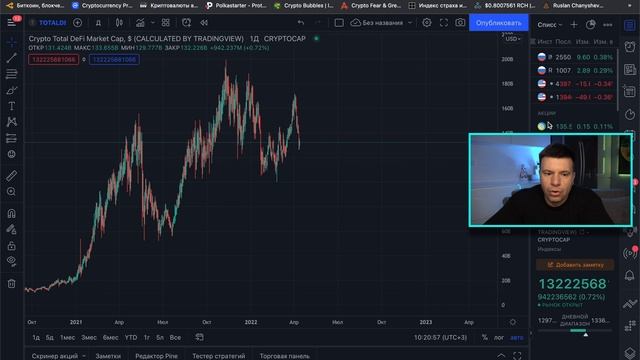This screenshot has width=640, height=360.
Task: Select the 1д time range
Action: pyautogui.click(x=36, y=338)
